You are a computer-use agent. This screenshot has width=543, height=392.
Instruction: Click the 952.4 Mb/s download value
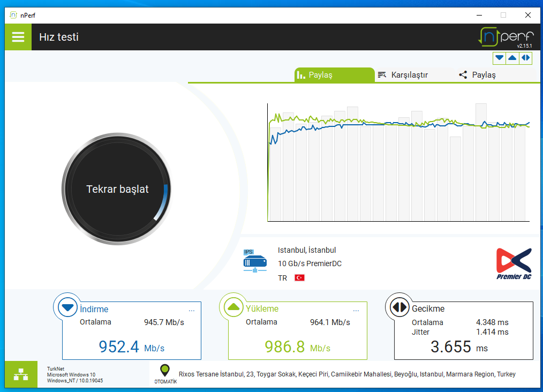tap(132, 346)
